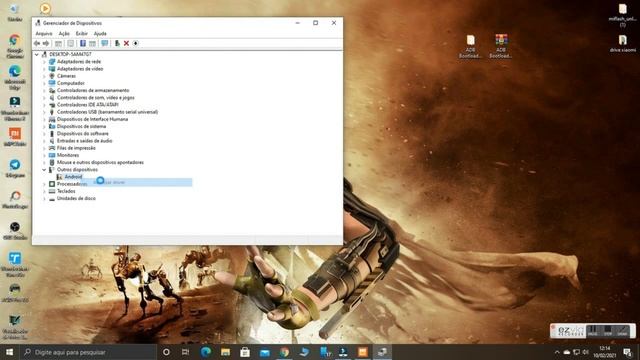Expand Adaptadores de vídeo
Screen dimensions: 640x360
coord(44,69)
